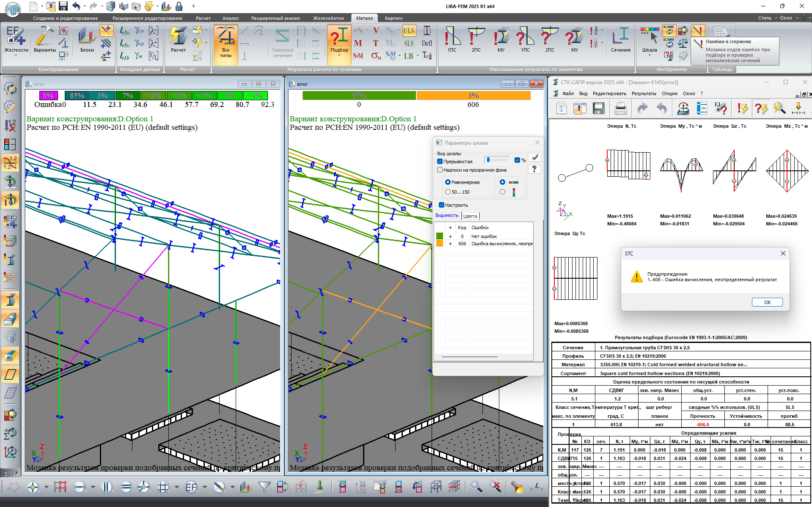This screenshot has height=507, width=812.
Task: Click save icon in СТК-САПР toolbar
Action: coord(598,109)
